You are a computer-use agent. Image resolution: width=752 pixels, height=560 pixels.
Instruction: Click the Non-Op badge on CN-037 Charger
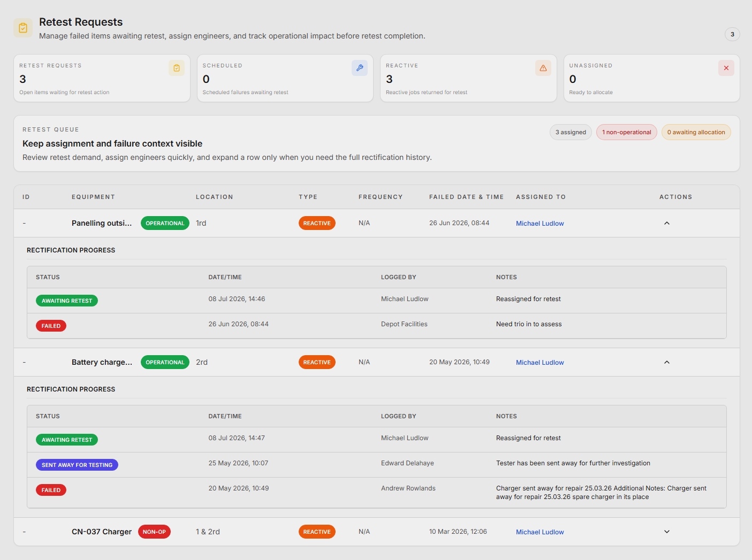pyautogui.click(x=154, y=532)
